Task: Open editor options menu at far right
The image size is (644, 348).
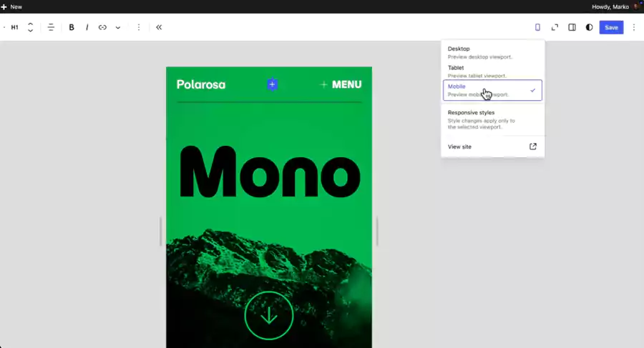Action: click(x=634, y=27)
